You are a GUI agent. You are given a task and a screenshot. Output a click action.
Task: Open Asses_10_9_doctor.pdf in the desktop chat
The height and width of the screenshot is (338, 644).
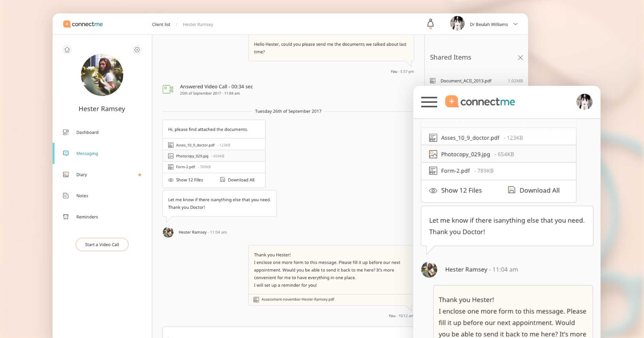point(195,145)
